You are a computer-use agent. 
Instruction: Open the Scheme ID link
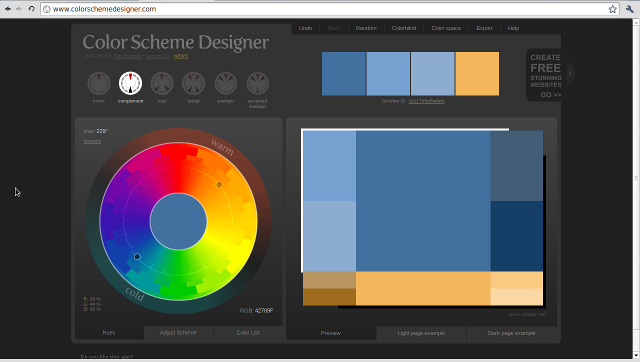coord(427,101)
